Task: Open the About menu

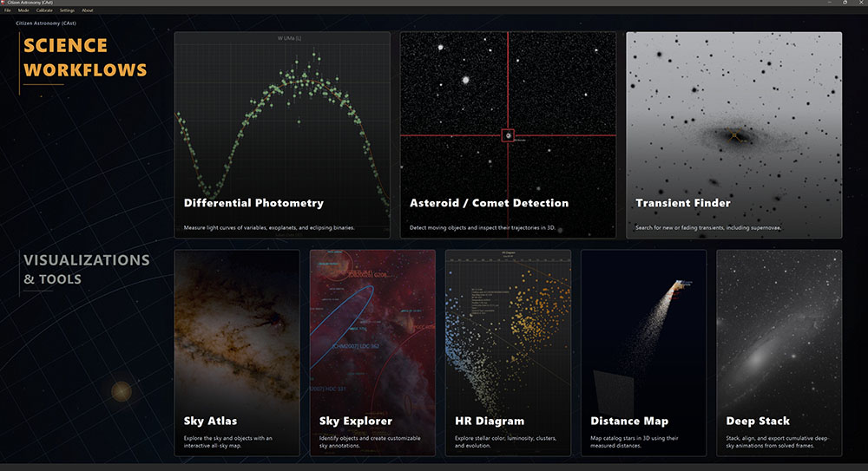Action: click(88, 10)
